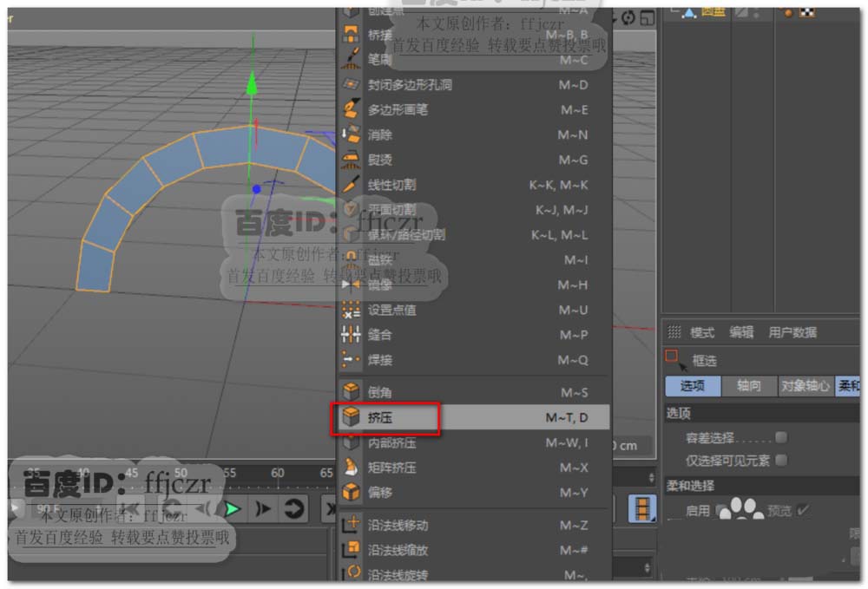Open the 用户数据 user data menu
This screenshot has height=589, width=868.
pos(792,332)
